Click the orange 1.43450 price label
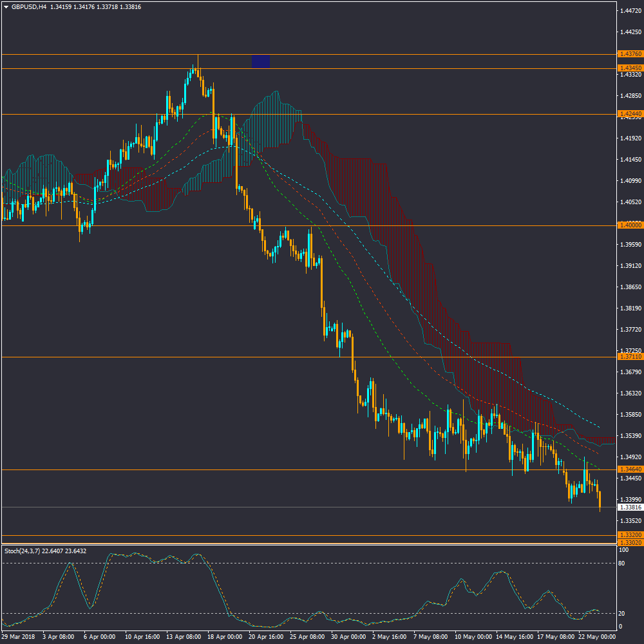This screenshot has width=644, height=644. pos(629,68)
